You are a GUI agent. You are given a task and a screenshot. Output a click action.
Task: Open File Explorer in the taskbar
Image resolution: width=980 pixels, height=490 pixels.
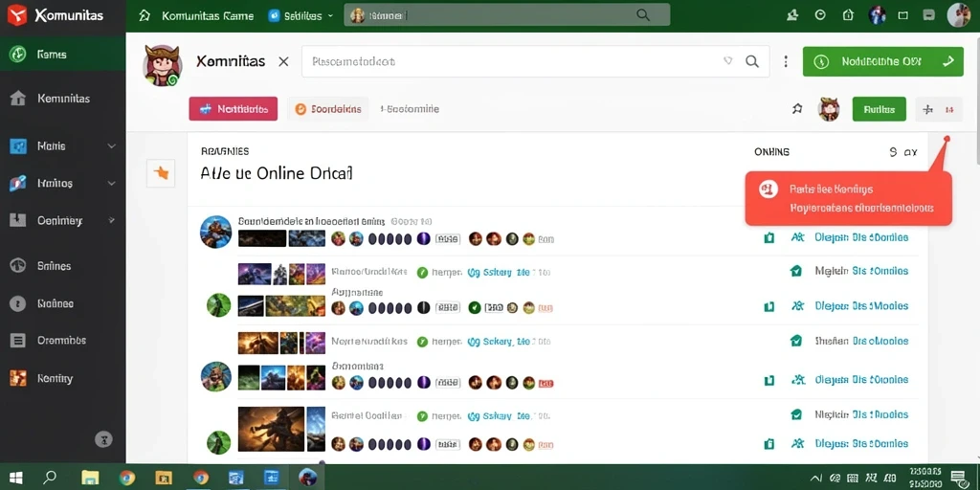point(90,478)
